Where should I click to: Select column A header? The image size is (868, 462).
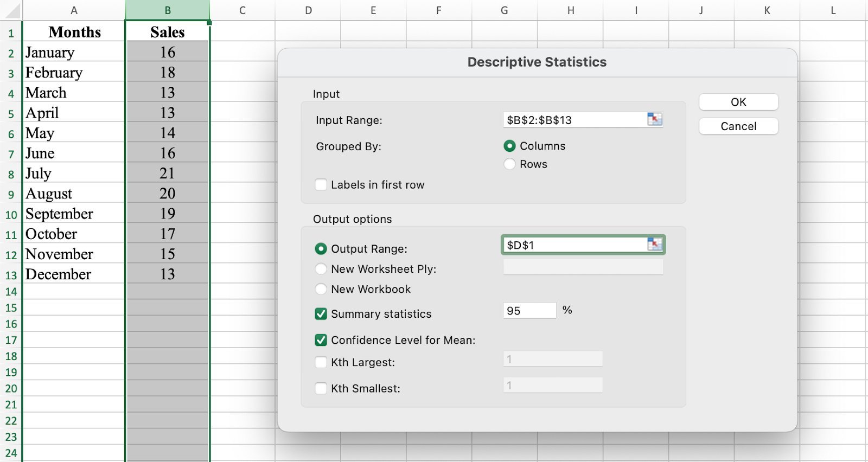[74, 10]
